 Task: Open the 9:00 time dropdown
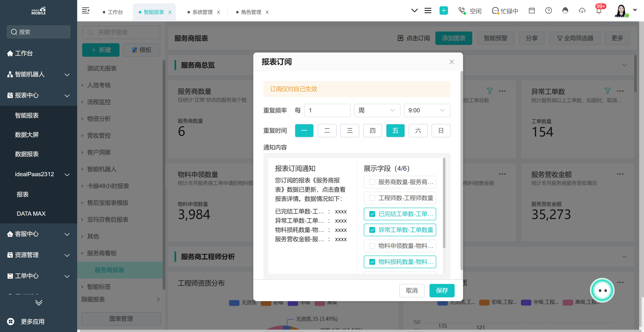tap(427, 110)
